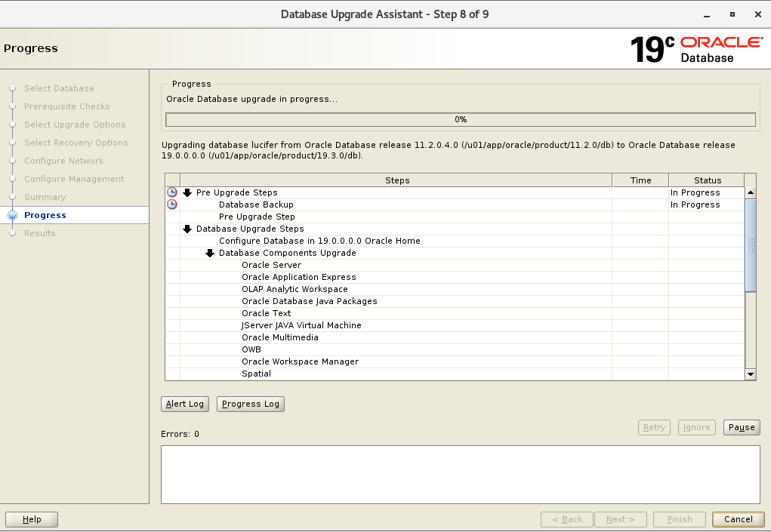The width and height of the screenshot is (771, 532).
Task: Click the scroll down arrow of steps table
Action: coord(751,374)
